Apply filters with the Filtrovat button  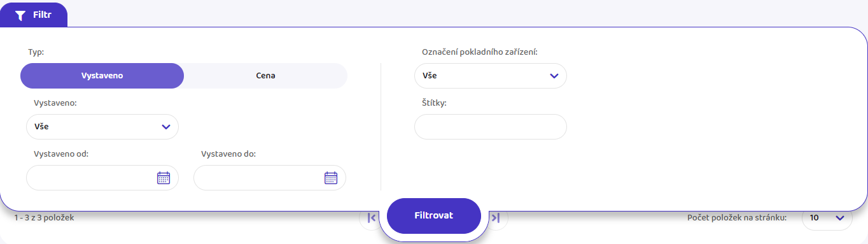point(434,215)
